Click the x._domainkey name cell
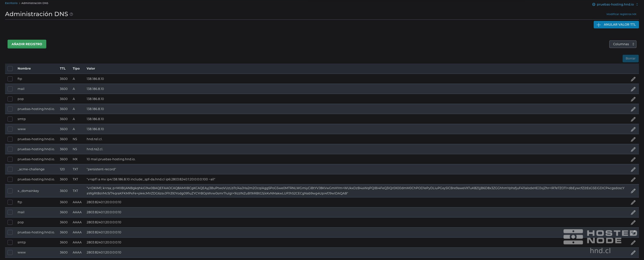Image resolution: width=644 pixels, height=260 pixels. click(x=28, y=191)
